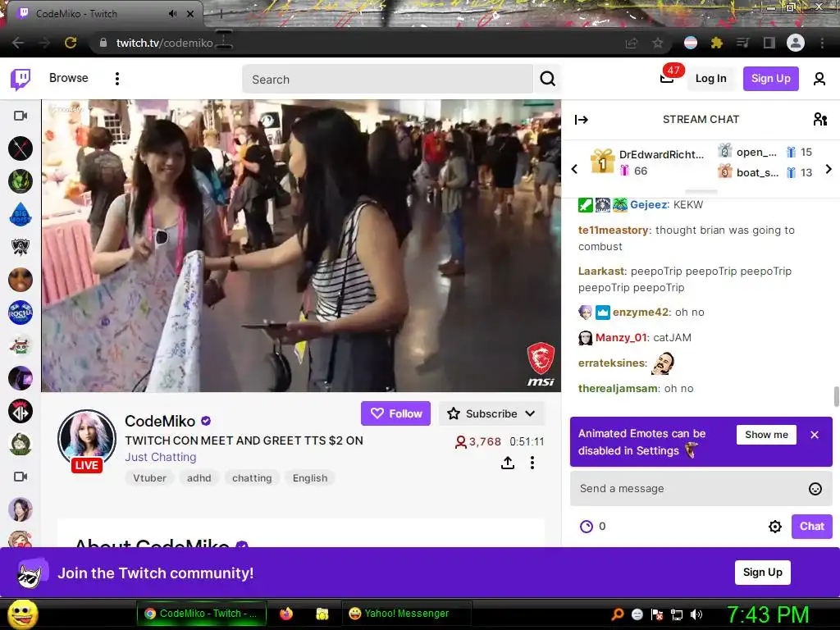Open channel points balance icon
840x630 pixels.
coord(586,527)
